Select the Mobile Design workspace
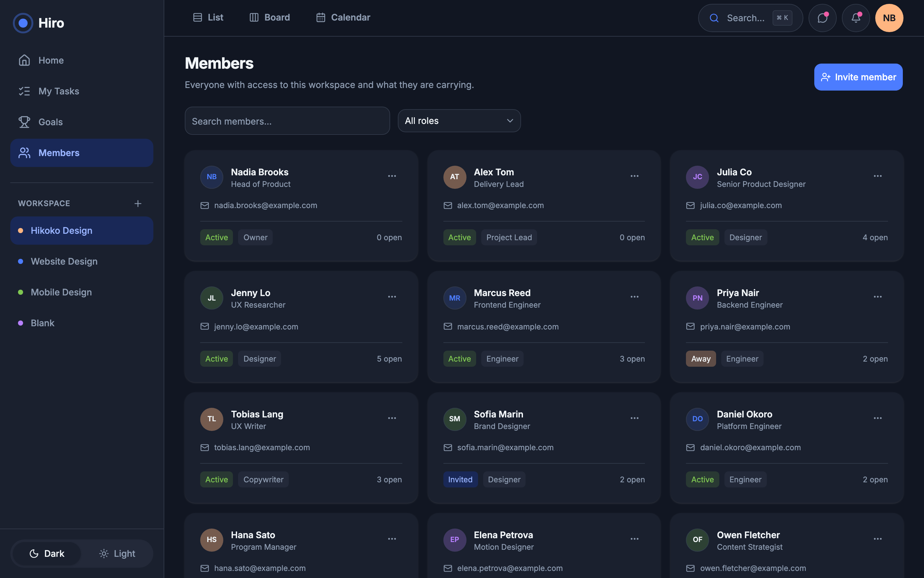The image size is (924, 578). click(82, 293)
